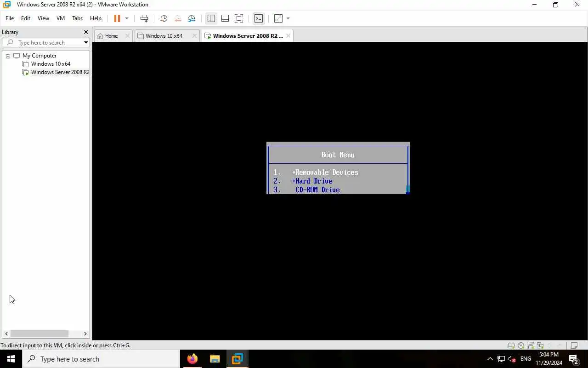Click the network adapter status icon
The height and width of the screenshot is (368, 588).
(x=540, y=345)
